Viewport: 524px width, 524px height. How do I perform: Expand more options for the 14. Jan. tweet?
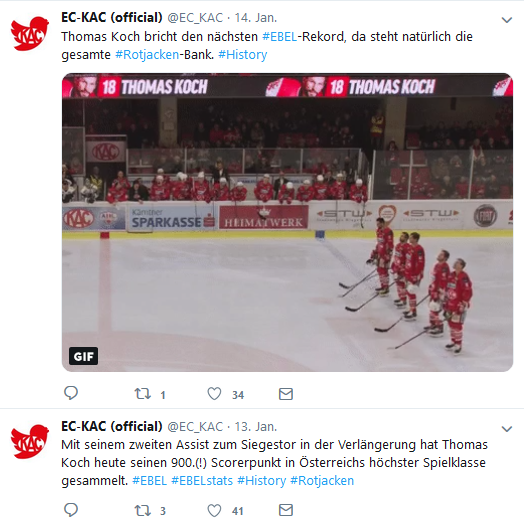(x=507, y=20)
